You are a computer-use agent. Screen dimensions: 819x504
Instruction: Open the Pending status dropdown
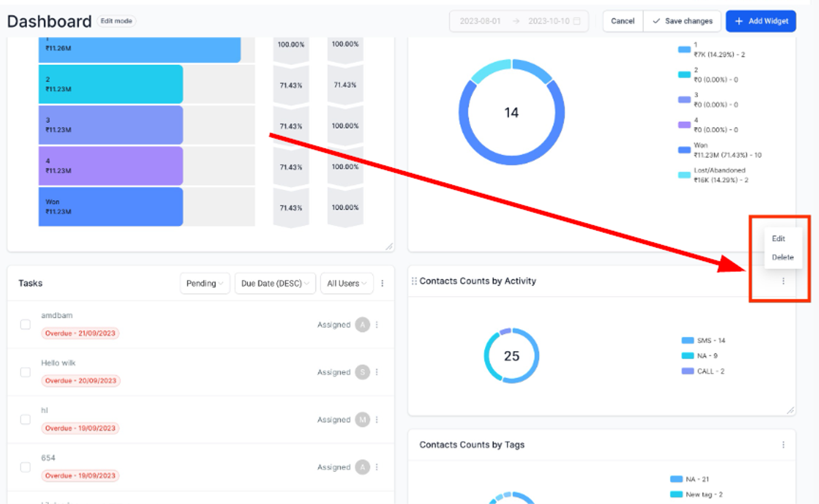205,283
